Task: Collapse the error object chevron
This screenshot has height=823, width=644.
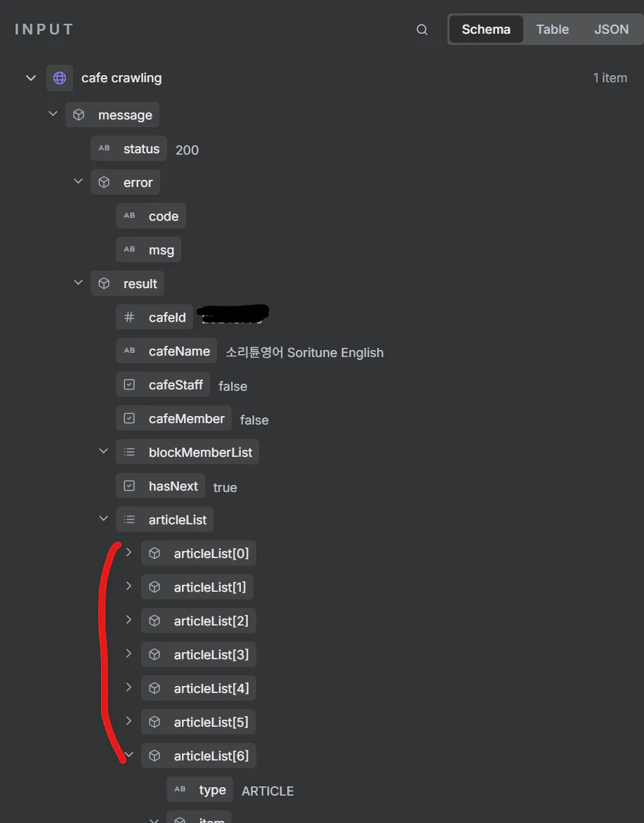Action: [x=79, y=182]
